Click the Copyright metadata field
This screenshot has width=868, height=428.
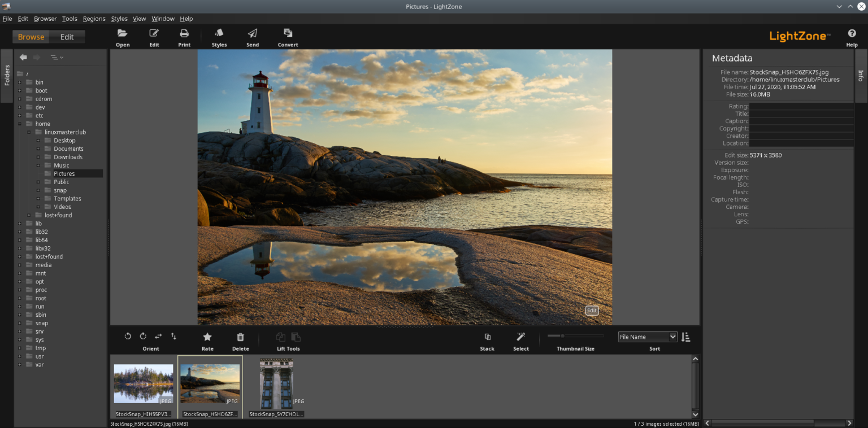coord(801,128)
